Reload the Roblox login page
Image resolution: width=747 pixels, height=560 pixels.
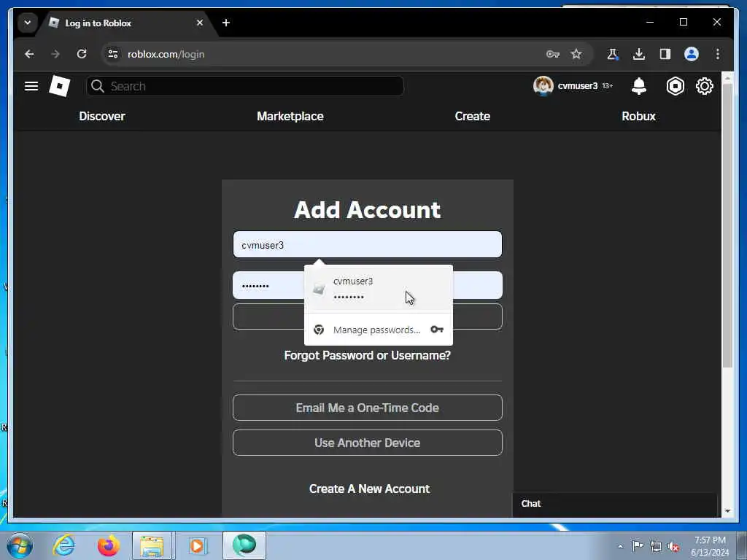(82, 54)
